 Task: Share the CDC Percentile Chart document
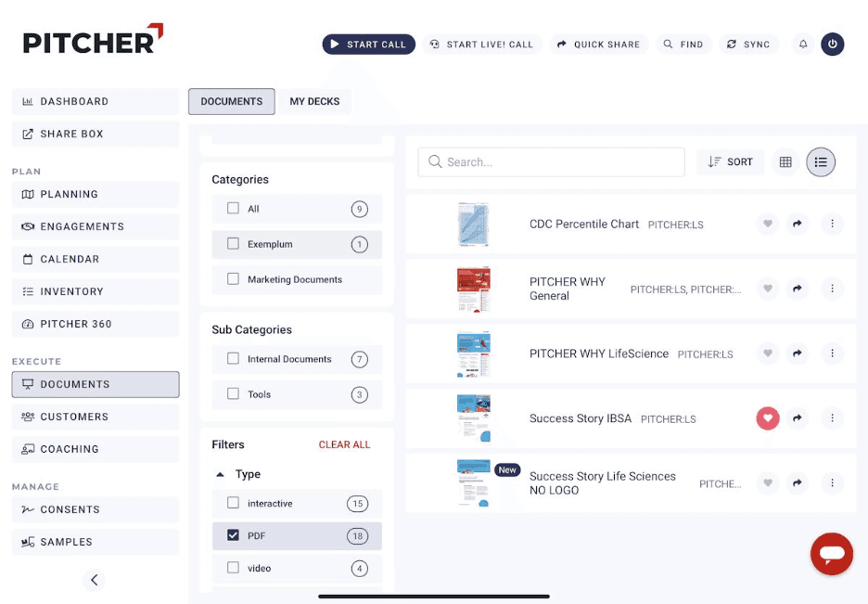[798, 224]
